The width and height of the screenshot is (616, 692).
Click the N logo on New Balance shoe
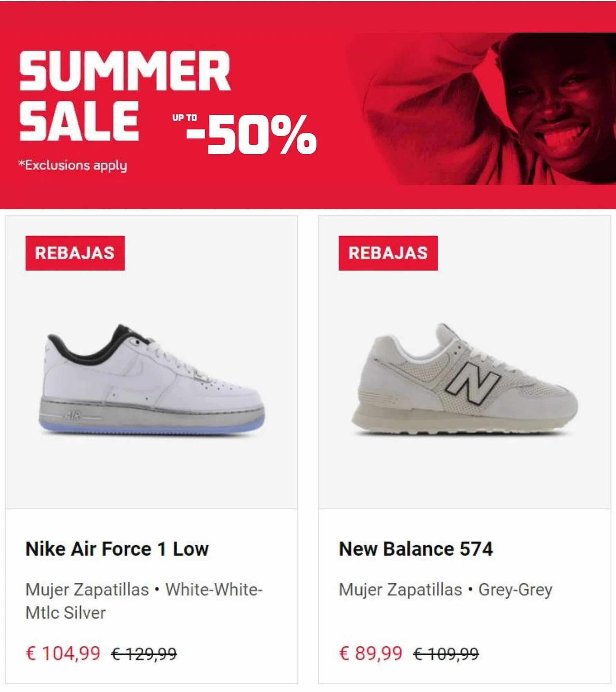473,383
